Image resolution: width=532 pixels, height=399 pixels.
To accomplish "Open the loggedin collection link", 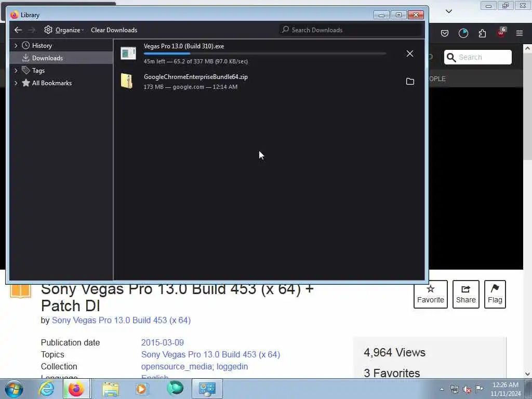I will tap(232, 366).
